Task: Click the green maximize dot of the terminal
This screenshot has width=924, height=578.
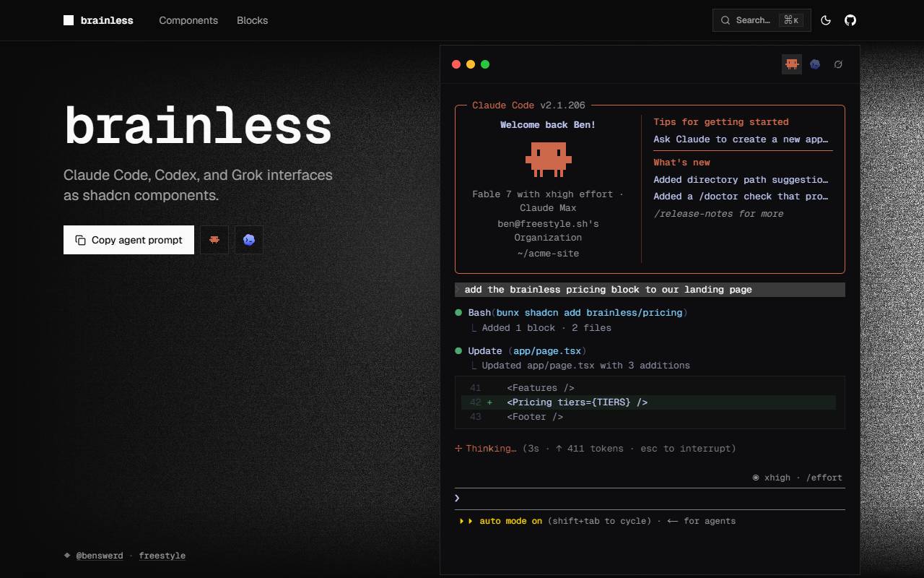Action: pos(485,64)
